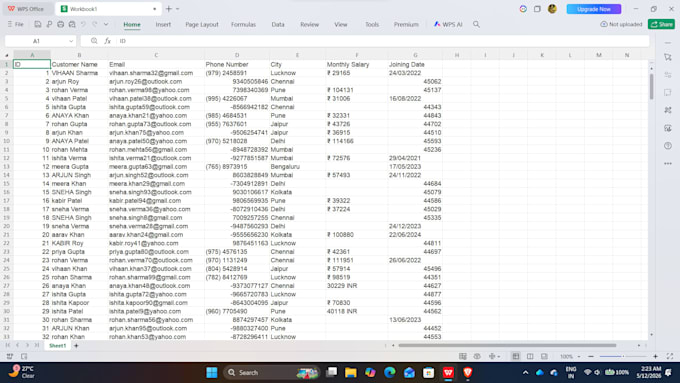Screen dimensions: 680x383
Task: Select the Bengaluru city cell
Action: click(297, 167)
